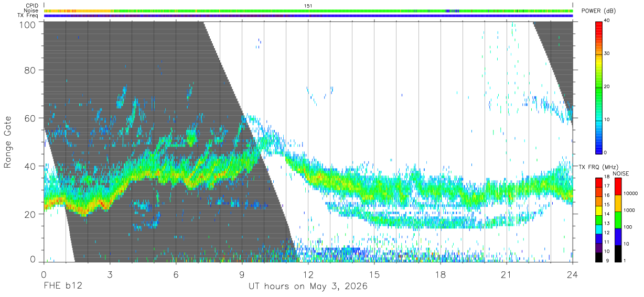Screen dimensions: 644x297
Task: Click x-axis tick label '6'
Action: click(176, 274)
